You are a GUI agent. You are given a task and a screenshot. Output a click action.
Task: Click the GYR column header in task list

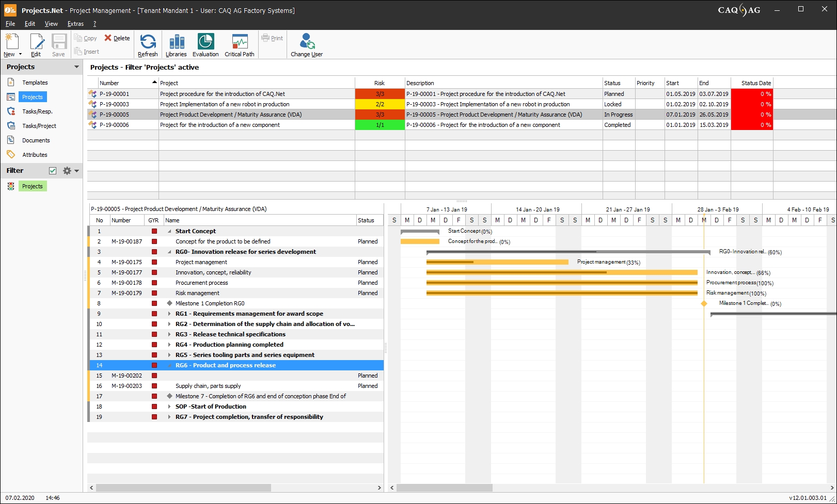(x=154, y=220)
